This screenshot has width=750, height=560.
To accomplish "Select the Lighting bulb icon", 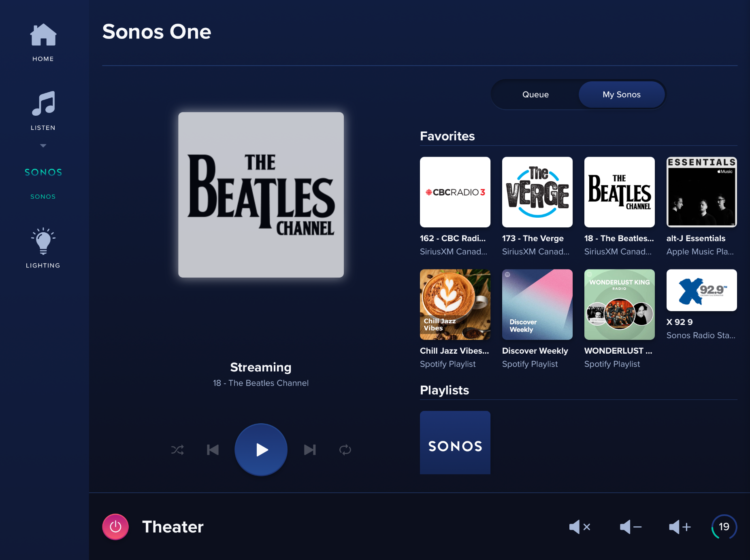I will tap(43, 242).
